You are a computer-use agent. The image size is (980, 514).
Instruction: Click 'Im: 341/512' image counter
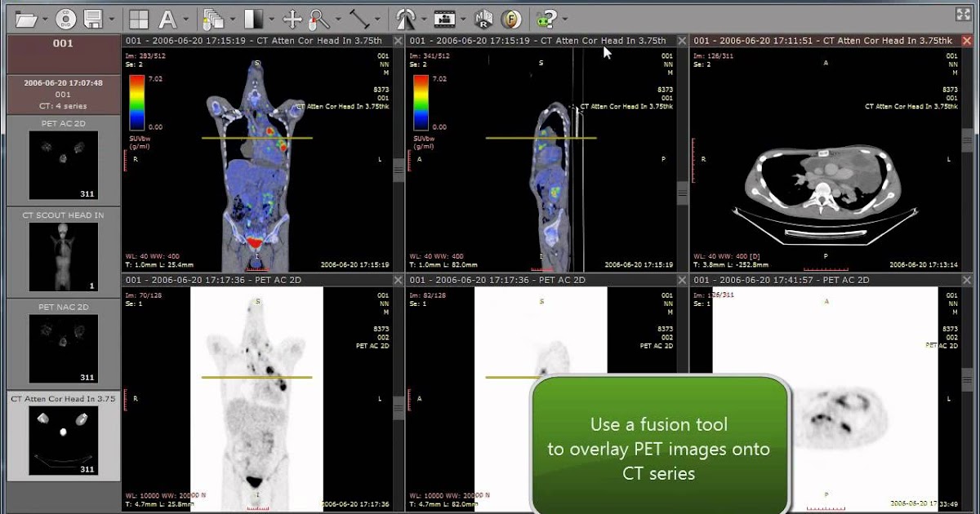429,55
